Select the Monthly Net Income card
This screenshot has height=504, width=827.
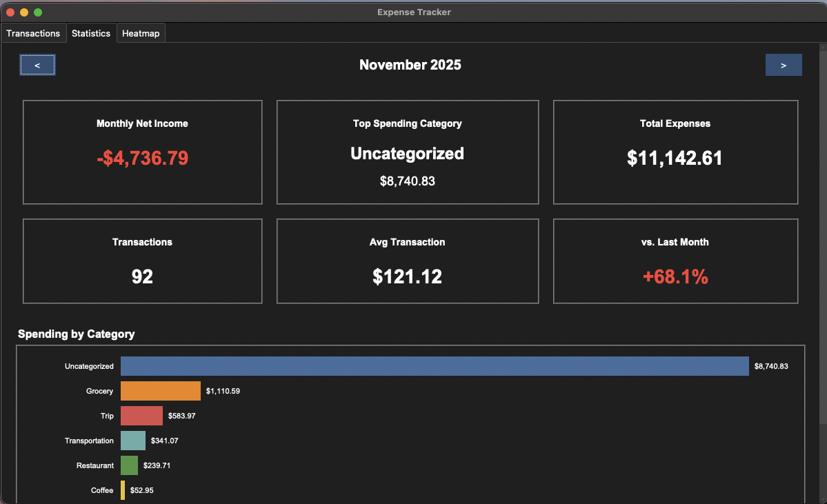pyautogui.click(x=142, y=152)
